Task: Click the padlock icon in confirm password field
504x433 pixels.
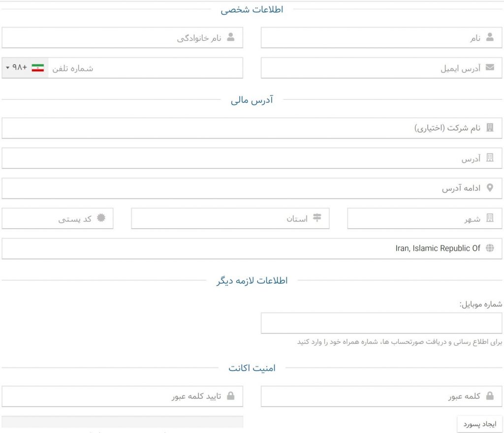Action: coord(230,396)
